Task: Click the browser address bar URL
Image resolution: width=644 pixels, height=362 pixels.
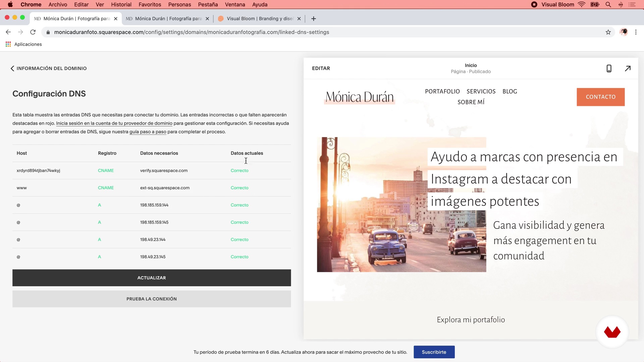Action: tap(192, 32)
